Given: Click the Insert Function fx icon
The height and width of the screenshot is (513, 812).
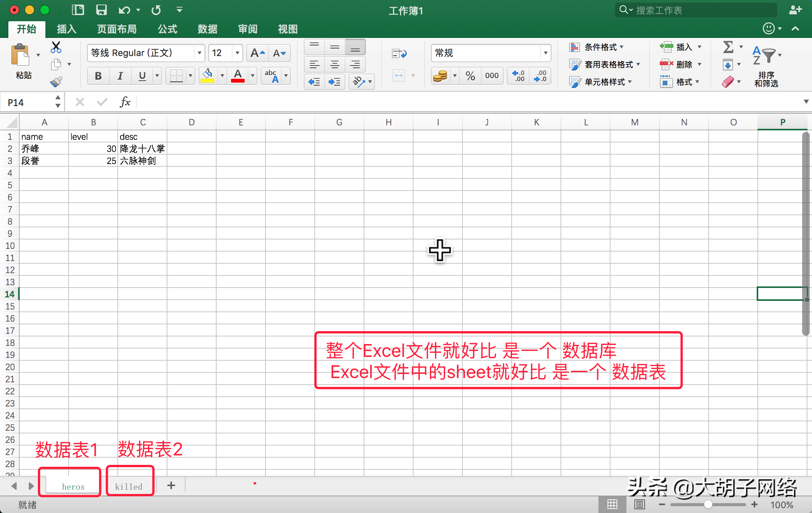Looking at the screenshot, I should tap(125, 102).
